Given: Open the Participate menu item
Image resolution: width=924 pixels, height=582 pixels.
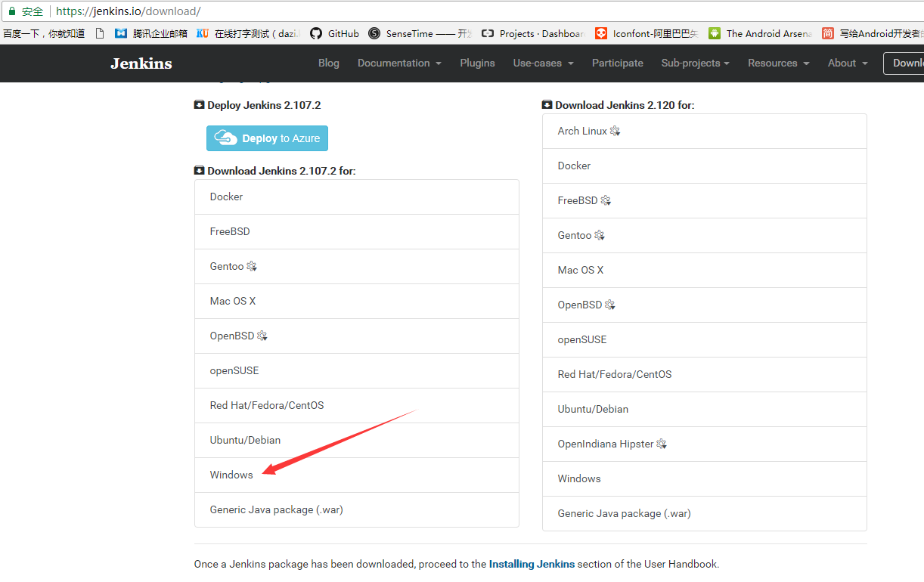Looking at the screenshot, I should [618, 63].
